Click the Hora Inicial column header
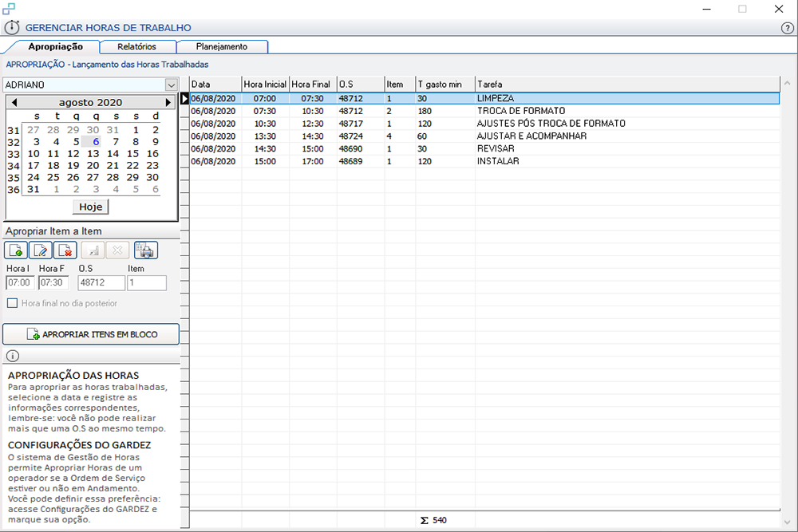 (265, 85)
